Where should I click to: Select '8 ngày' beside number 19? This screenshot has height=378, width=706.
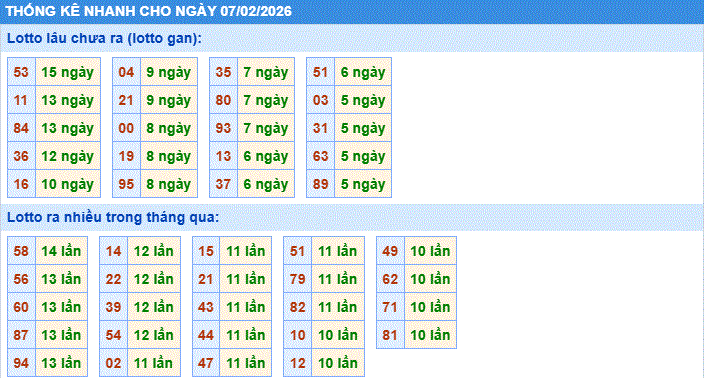tap(169, 156)
